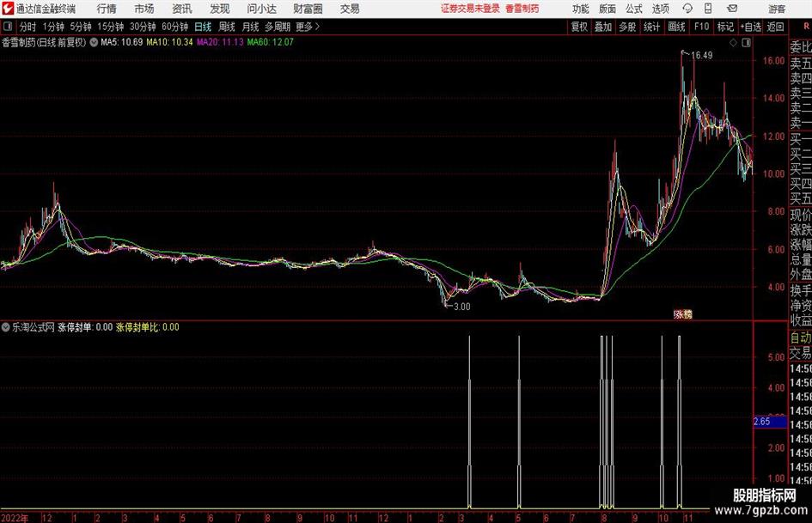Click the 涨停封单: 0.00 label

pyautogui.click(x=85, y=327)
